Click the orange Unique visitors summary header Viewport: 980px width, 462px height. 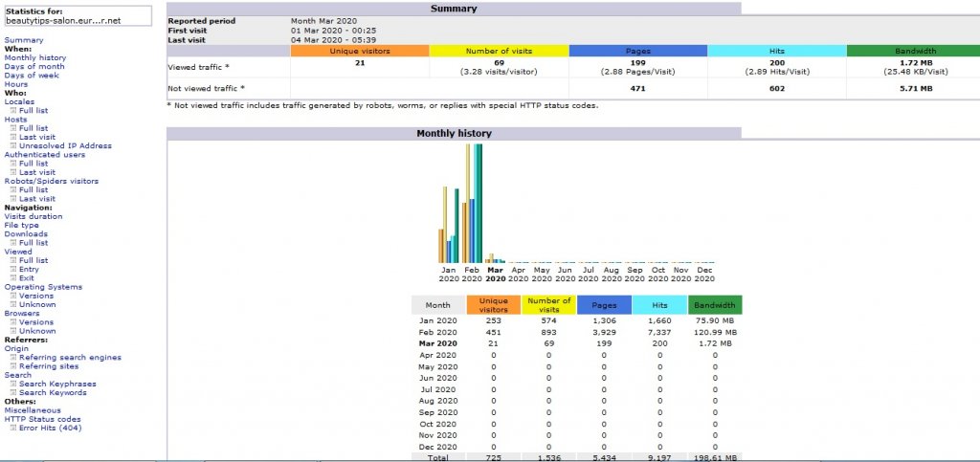tap(359, 50)
